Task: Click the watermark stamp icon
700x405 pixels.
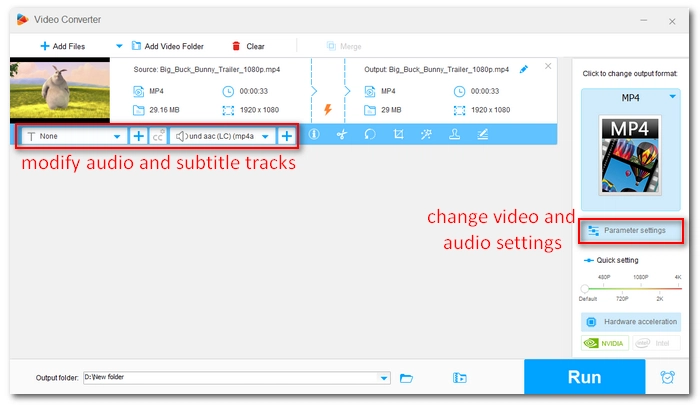Action: point(455,135)
